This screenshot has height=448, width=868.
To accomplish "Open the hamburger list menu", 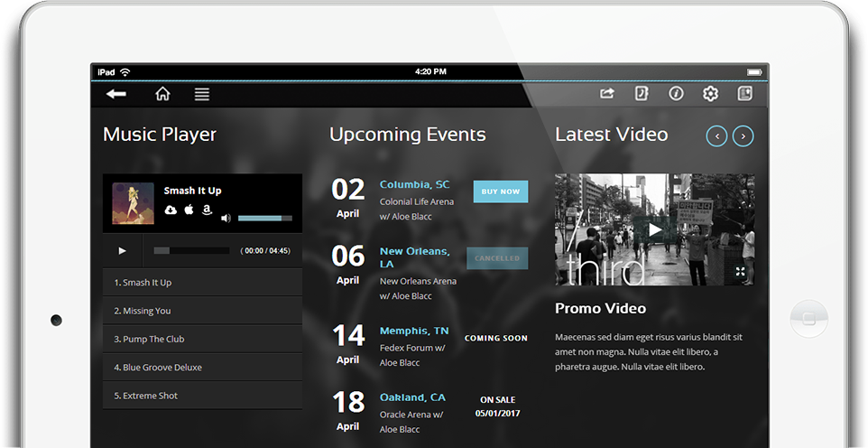I will (202, 94).
